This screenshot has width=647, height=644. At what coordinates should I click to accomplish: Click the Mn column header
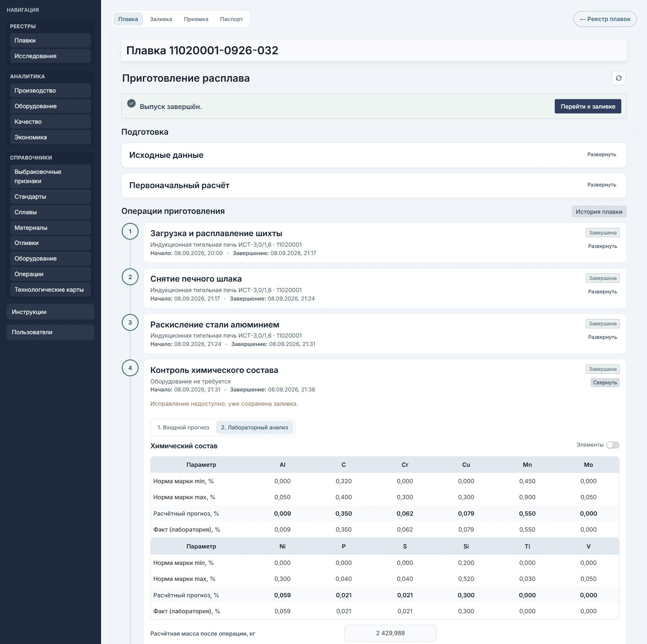tap(527, 465)
